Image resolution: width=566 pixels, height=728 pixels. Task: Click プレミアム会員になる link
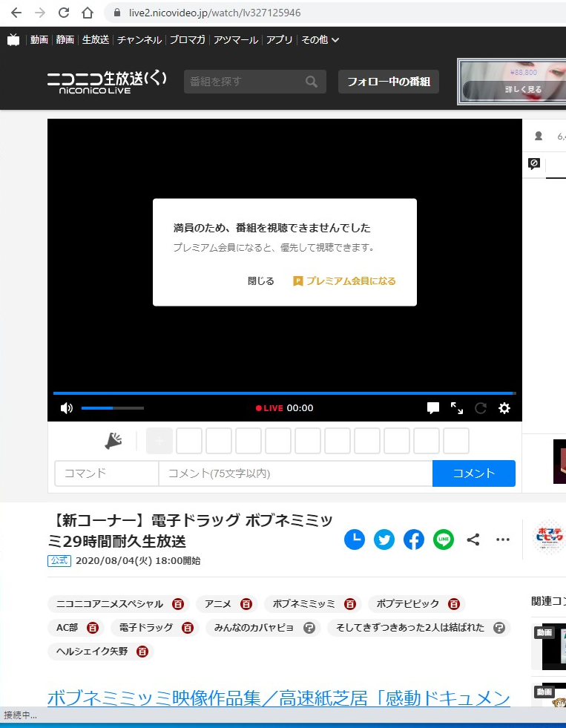click(344, 281)
